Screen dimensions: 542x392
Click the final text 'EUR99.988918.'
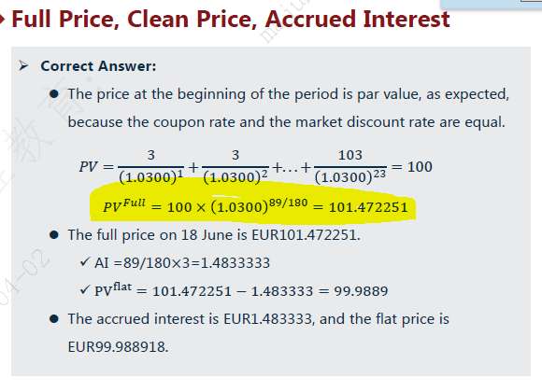click(119, 347)
